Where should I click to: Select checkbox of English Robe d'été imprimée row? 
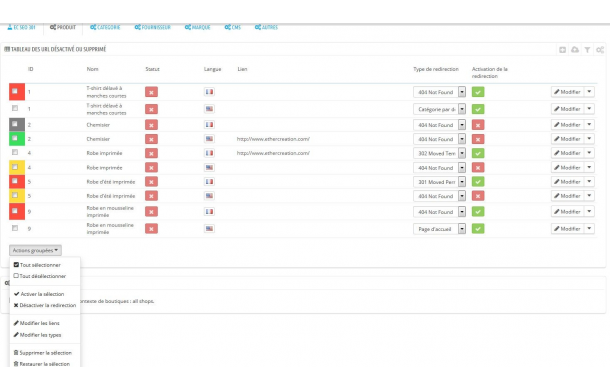coord(15,195)
